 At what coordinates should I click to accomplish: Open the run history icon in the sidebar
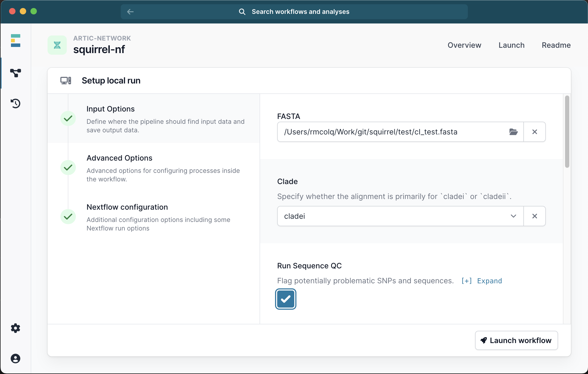point(15,104)
